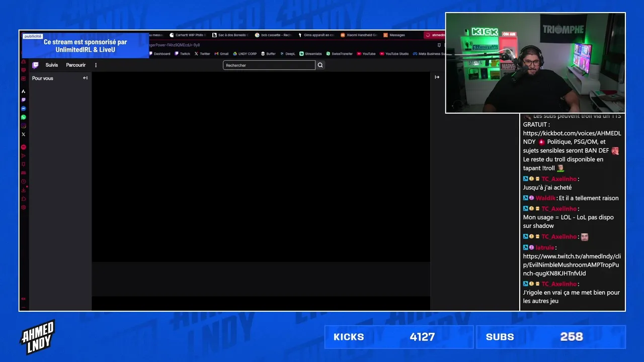Open the Buffer bookmark
The image size is (644, 362).
pyautogui.click(x=268, y=54)
